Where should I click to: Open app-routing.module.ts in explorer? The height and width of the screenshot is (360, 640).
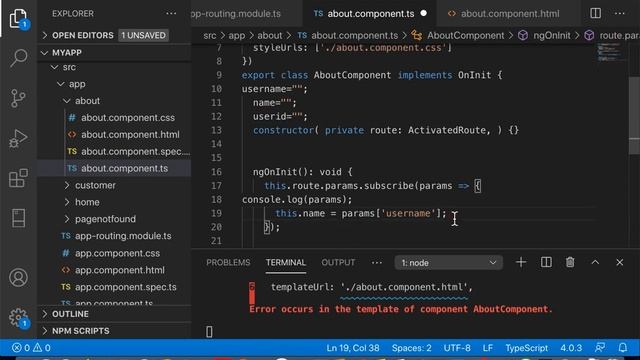[114, 236]
